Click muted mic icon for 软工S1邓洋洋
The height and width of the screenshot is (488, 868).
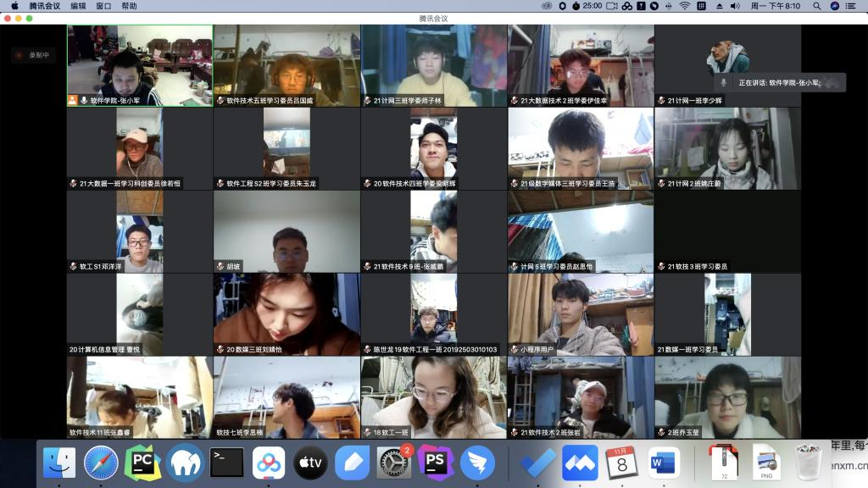(x=73, y=266)
